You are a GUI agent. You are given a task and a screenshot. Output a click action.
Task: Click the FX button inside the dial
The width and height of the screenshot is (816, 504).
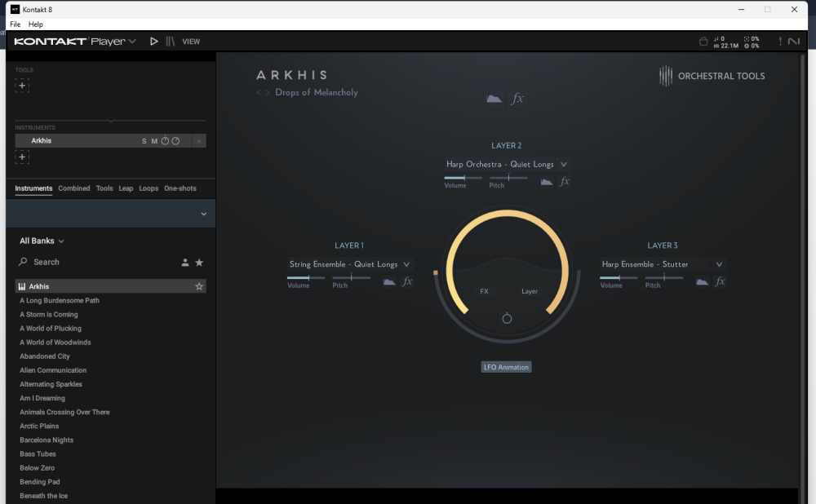[484, 291]
